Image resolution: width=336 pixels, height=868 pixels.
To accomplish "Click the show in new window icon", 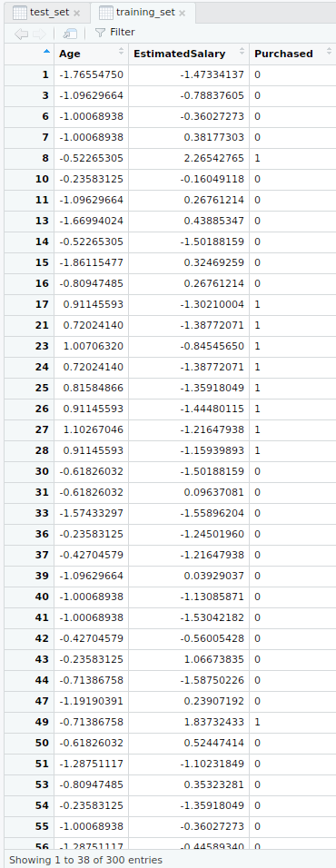I will point(70,34).
